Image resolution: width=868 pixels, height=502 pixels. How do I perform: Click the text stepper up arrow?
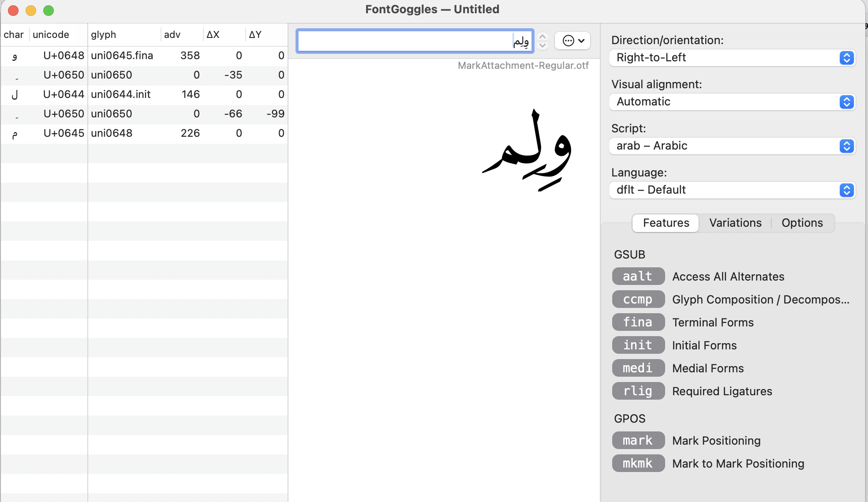point(542,37)
